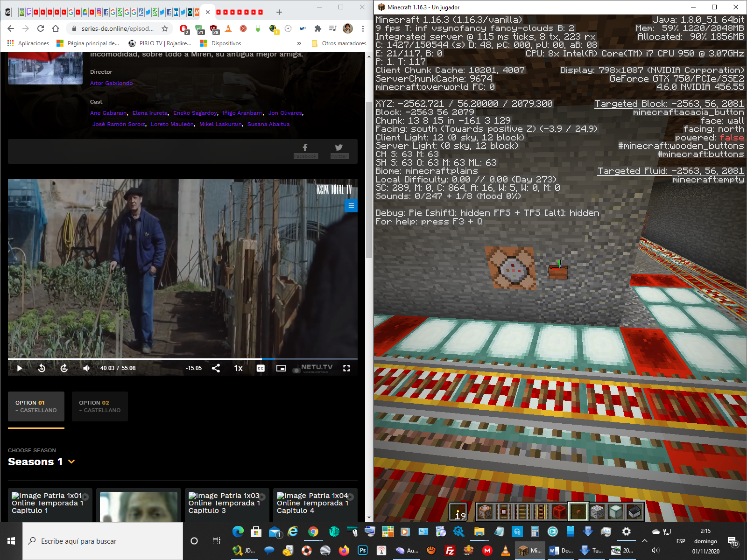Open director Aitor Gabilondo's link
The width and height of the screenshot is (747, 560).
tap(111, 83)
